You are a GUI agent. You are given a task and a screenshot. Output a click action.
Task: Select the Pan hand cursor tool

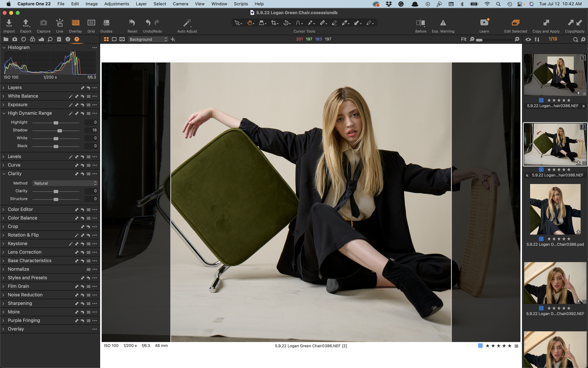click(x=250, y=23)
